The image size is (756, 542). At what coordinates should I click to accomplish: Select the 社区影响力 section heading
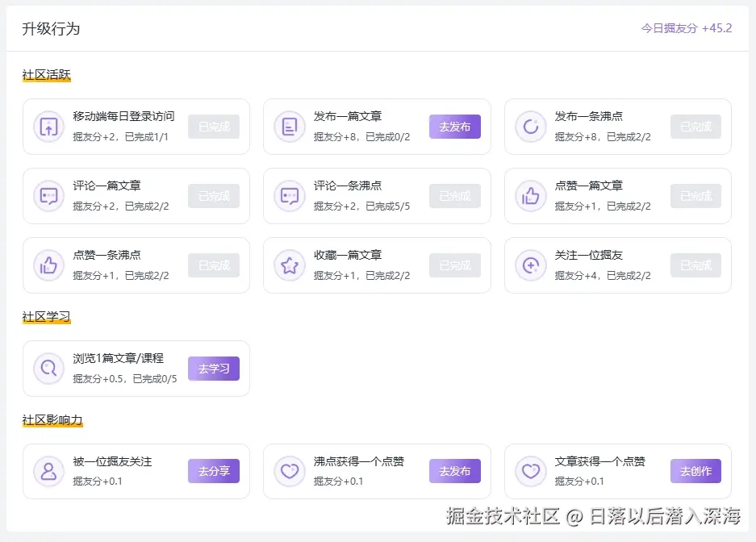tap(52, 419)
